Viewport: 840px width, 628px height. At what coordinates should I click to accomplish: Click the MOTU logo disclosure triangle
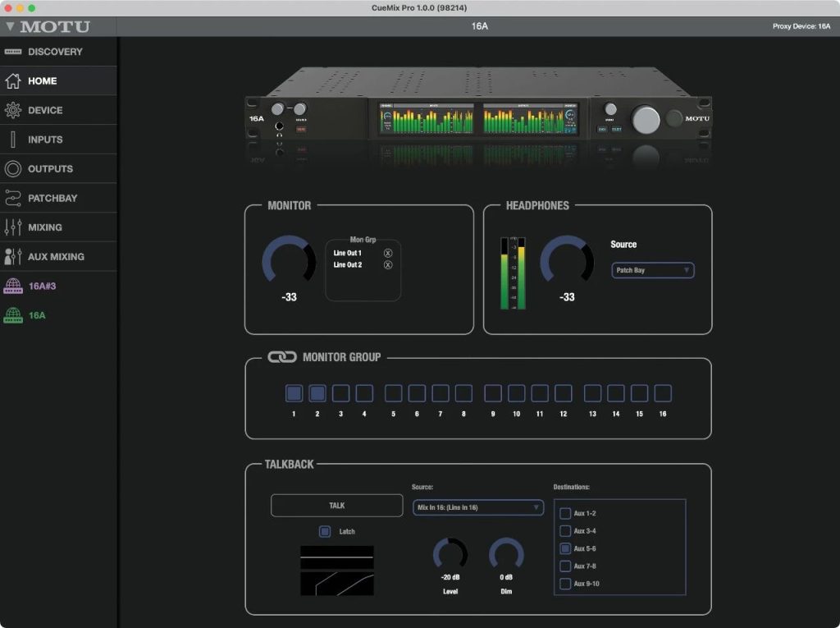[10, 26]
